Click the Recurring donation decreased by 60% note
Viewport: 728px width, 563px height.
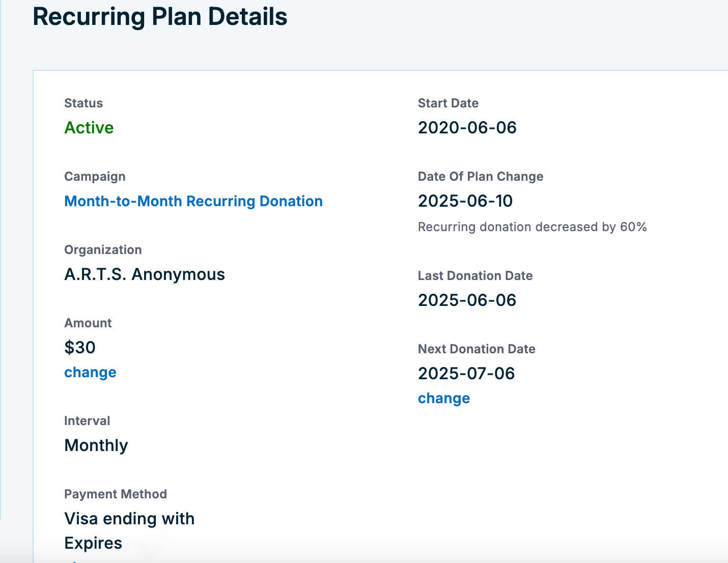click(x=532, y=227)
